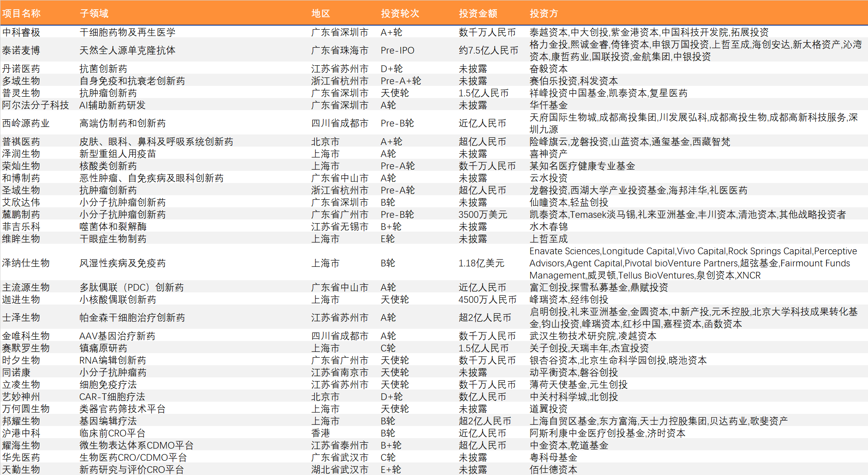Select the 赛默罗生物 cell

[x=26, y=348]
